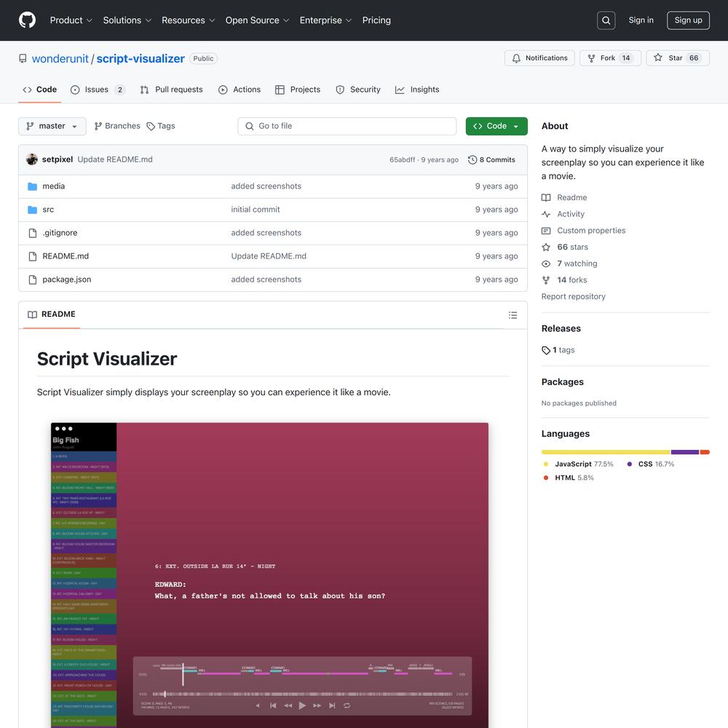Open the Report repository link
The height and width of the screenshot is (728, 728).
click(574, 297)
